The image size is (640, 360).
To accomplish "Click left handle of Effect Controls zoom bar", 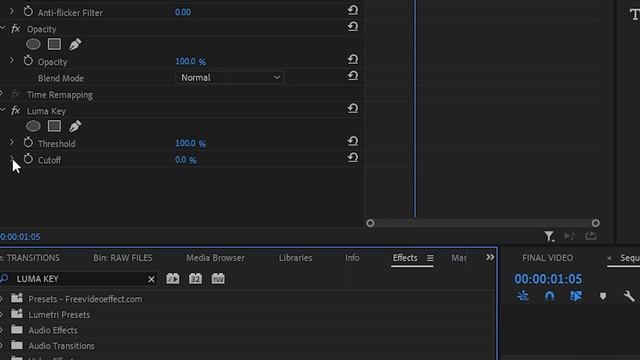I will [x=370, y=223].
